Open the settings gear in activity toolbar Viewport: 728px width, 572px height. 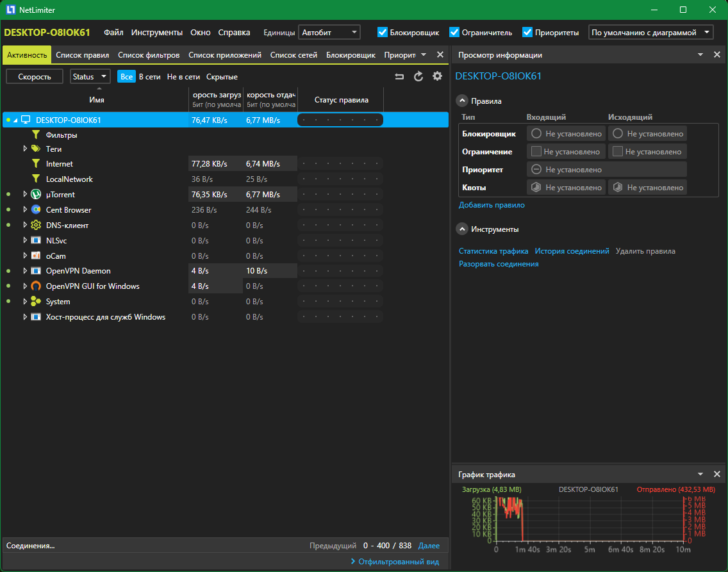tap(437, 76)
